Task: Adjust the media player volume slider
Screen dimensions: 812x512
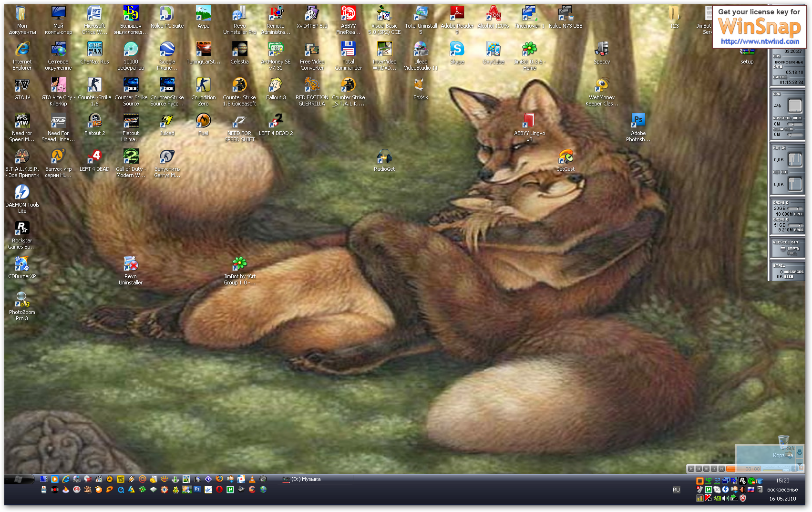Action: [x=785, y=470]
